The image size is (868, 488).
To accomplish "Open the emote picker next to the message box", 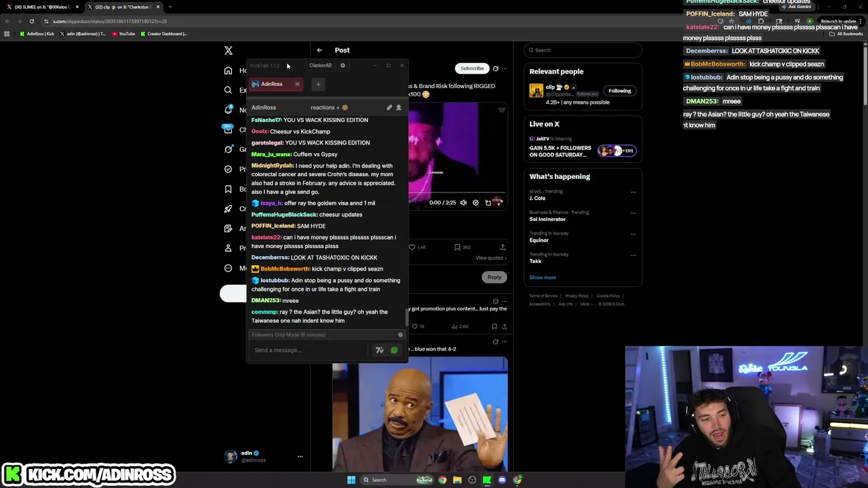I will coord(380,350).
